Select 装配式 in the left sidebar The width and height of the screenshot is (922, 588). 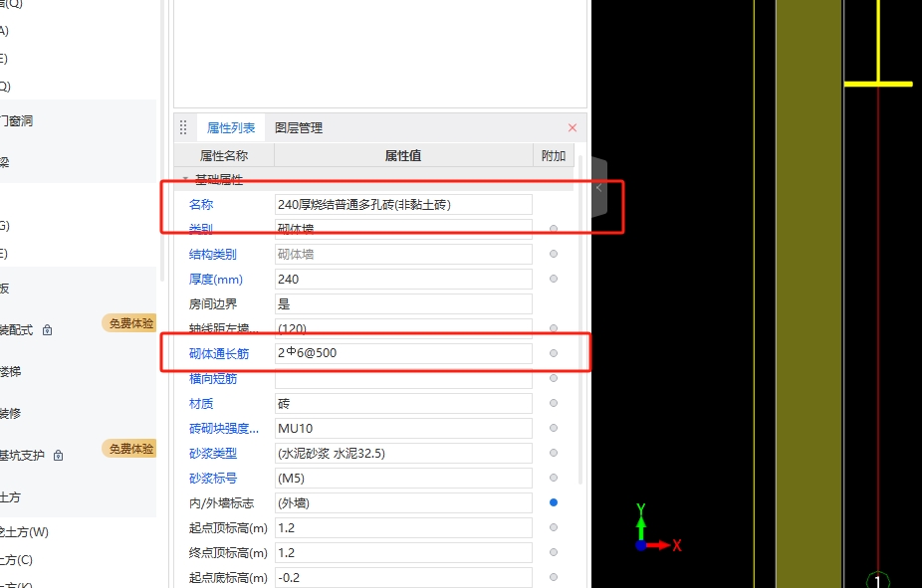click(x=17, y=330)
